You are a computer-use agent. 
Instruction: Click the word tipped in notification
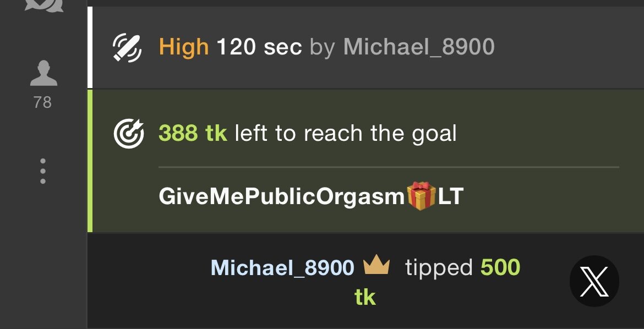tap(439, 268)
